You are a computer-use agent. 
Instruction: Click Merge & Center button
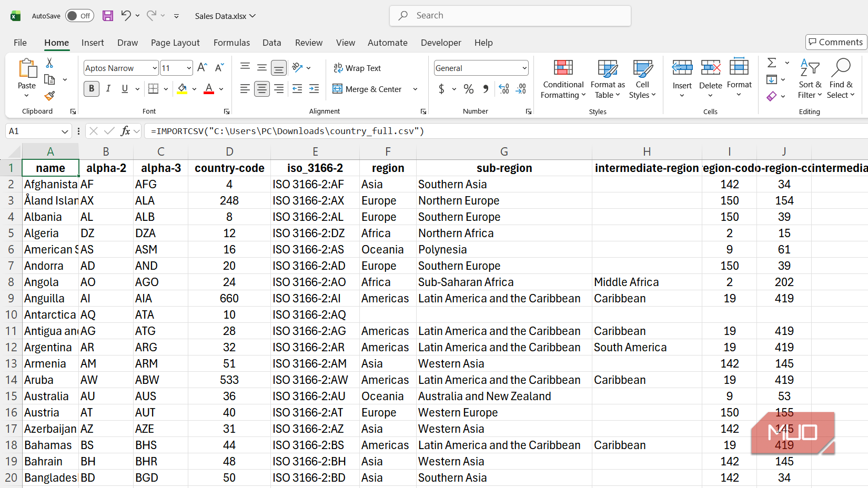367,89
